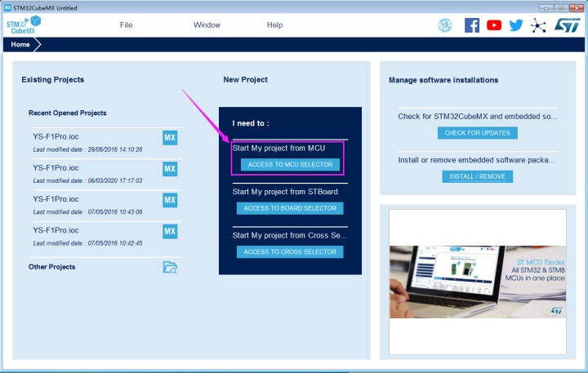
Task: Click MX icon for project dated 07/05/2016 10:43:06
Action: click(x=170, y=200)
